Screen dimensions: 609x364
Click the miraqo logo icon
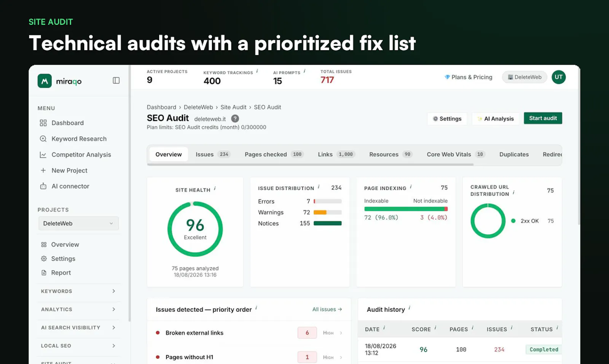coord(45,81)
